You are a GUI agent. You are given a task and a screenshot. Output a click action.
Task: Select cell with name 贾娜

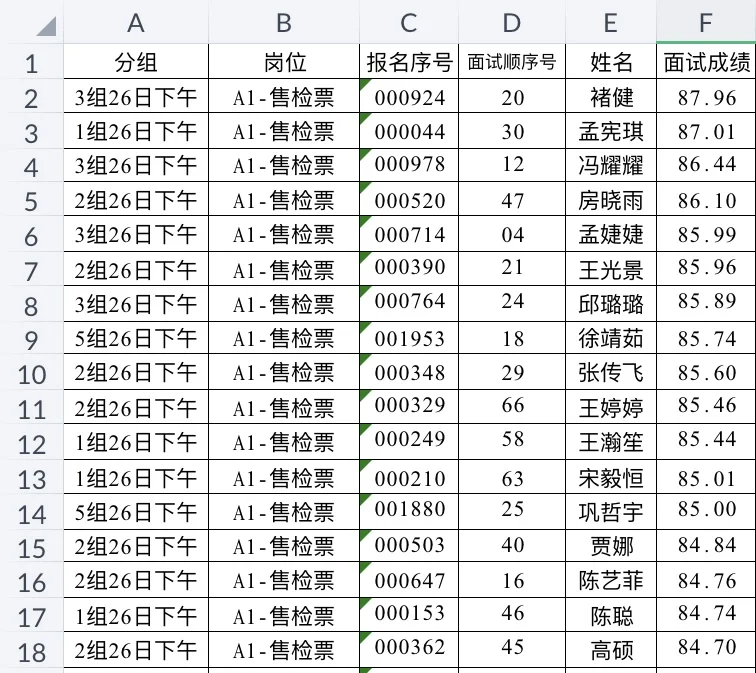click(611, 545)
